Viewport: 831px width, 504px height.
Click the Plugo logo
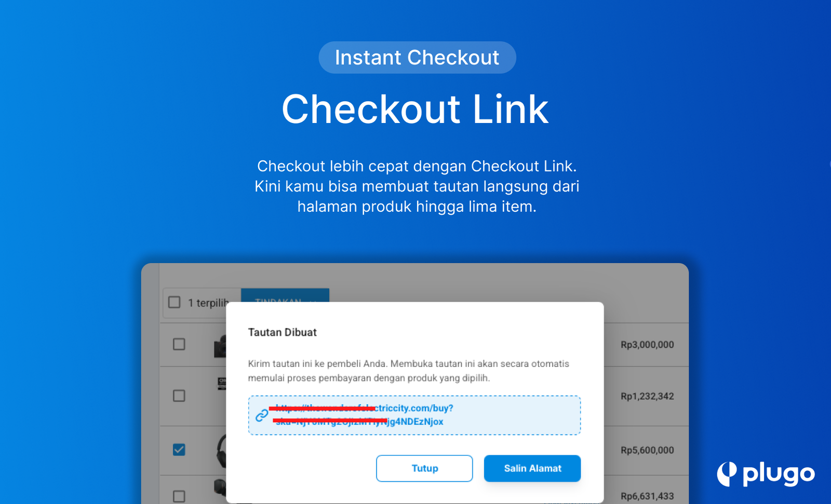point(766,473)
